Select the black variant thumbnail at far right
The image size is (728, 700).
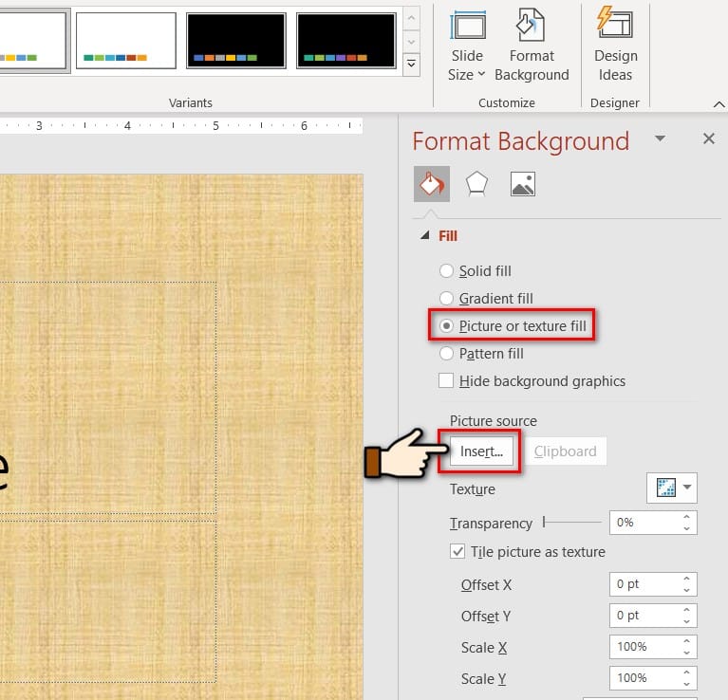pos(345,41)
